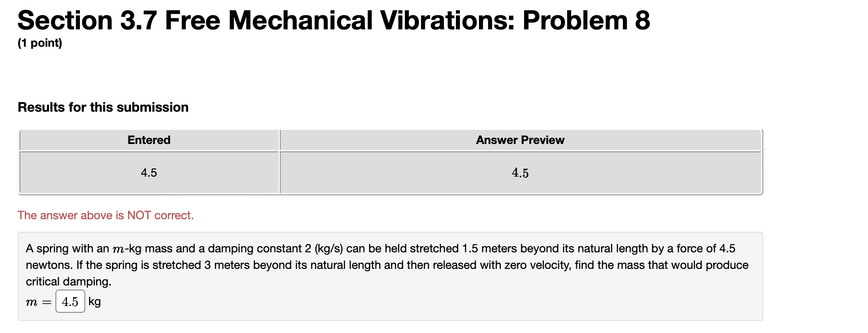868x333 pixels.
Task: Highlight the phrase 'critical damping' in problem text
Action: (x=68, y=281)
